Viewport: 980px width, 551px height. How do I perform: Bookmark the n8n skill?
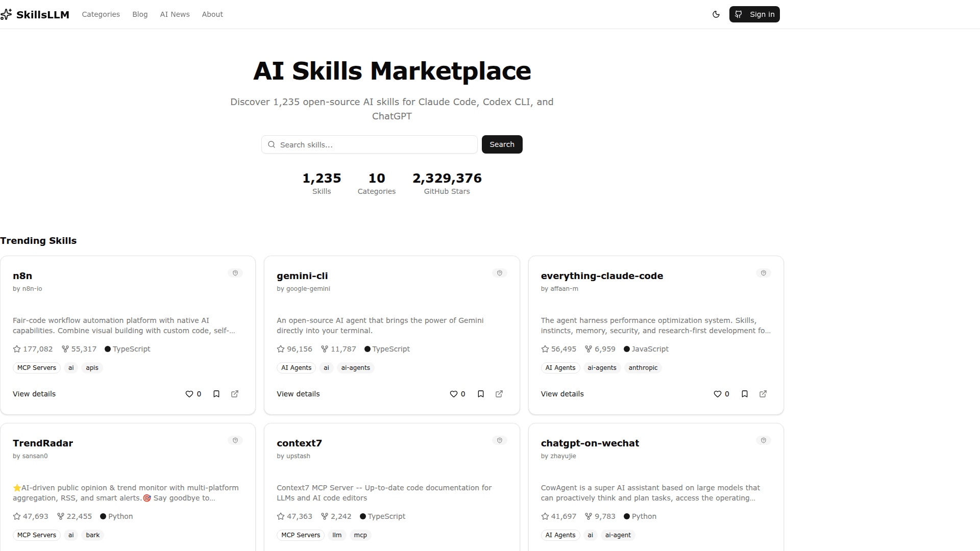[x=216, y=394]
